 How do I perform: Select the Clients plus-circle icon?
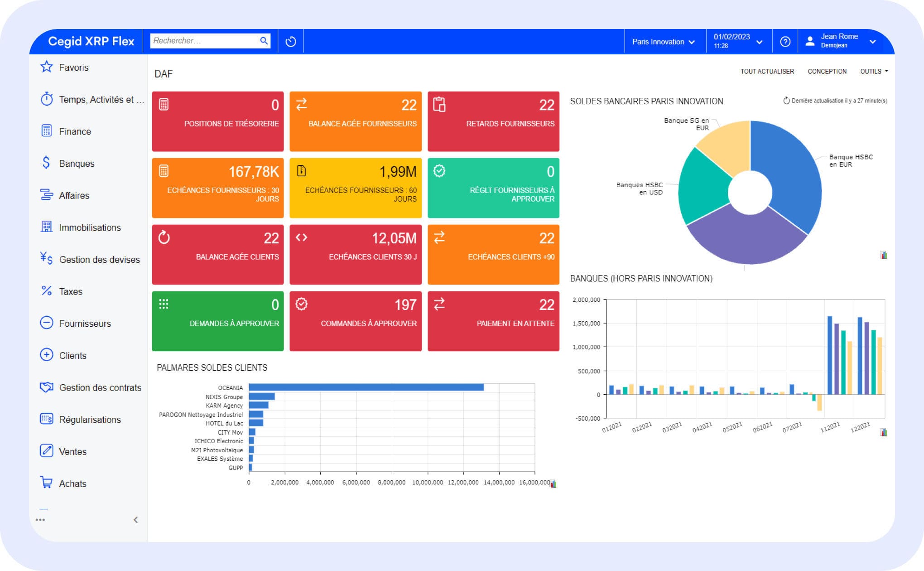tap(47, 355)
